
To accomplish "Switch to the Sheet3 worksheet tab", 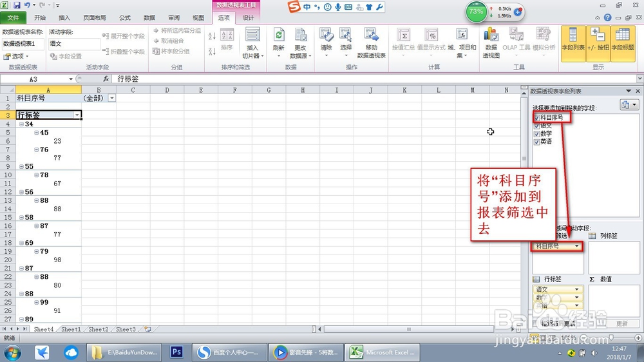I will (126, 329).
